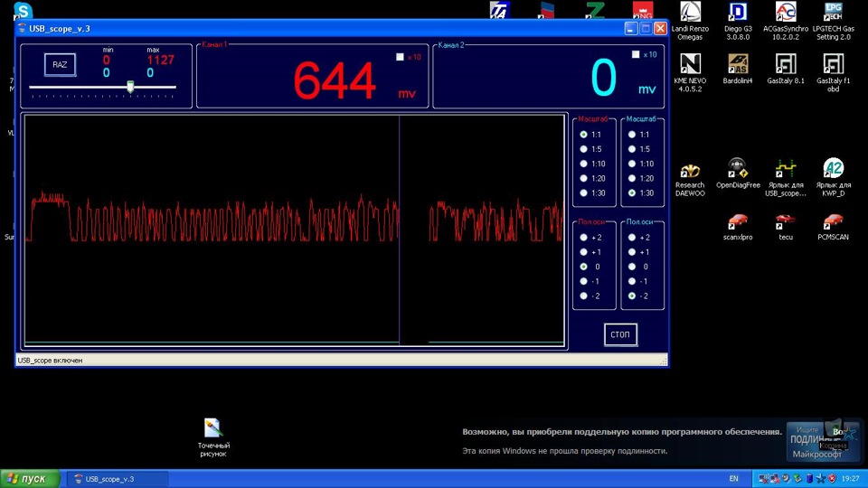Set channel 2 scale to 1:10
The image size is (868, 488).
pos(632,164)
